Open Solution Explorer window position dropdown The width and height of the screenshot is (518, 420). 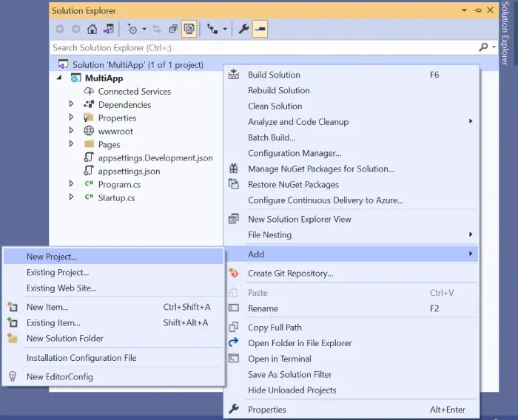tap(464, 10)
